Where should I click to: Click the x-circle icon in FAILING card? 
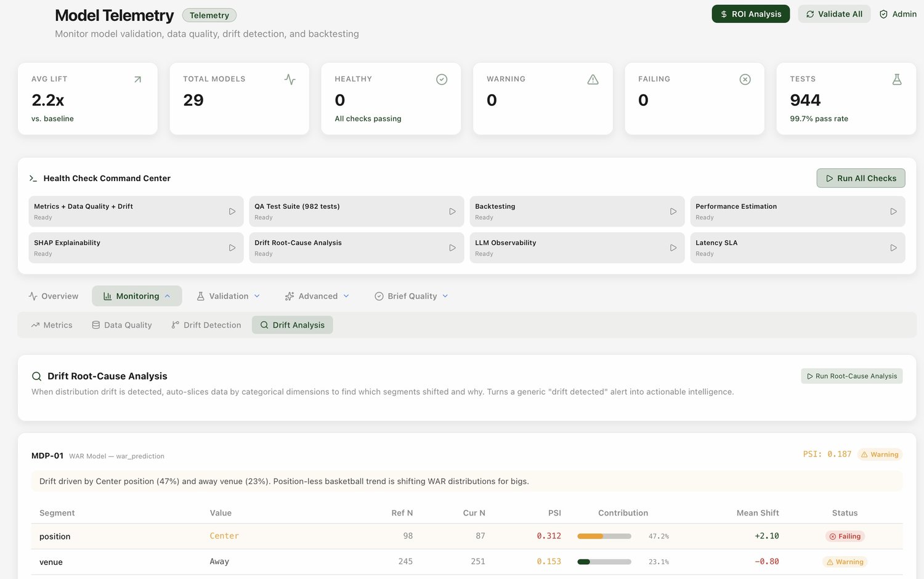click(745, 79)
